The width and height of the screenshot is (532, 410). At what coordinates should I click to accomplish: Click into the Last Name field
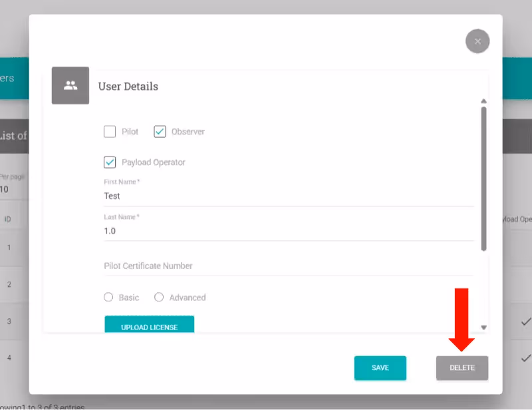click(288, 231)
